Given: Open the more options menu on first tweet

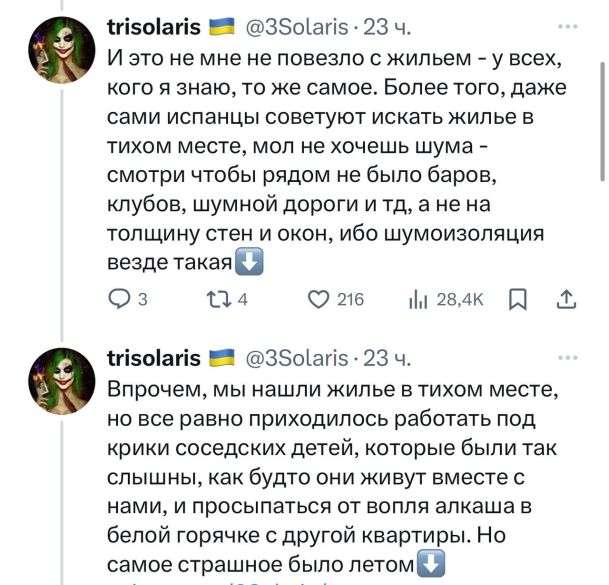Looking at the screenshot, I should click(x=568, y=26).
